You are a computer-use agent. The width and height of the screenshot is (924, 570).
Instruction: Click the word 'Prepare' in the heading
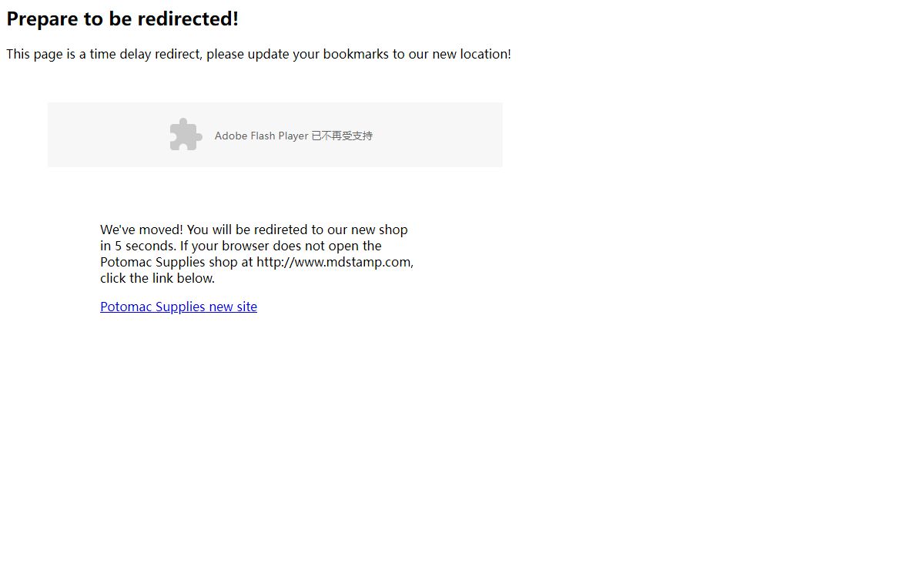pos(43,19)
